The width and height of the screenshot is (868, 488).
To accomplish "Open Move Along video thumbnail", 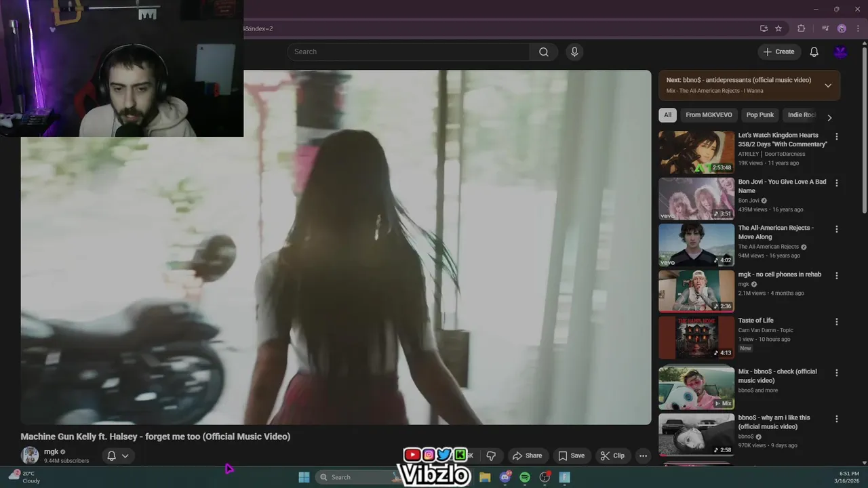I will tap(696, 245).
